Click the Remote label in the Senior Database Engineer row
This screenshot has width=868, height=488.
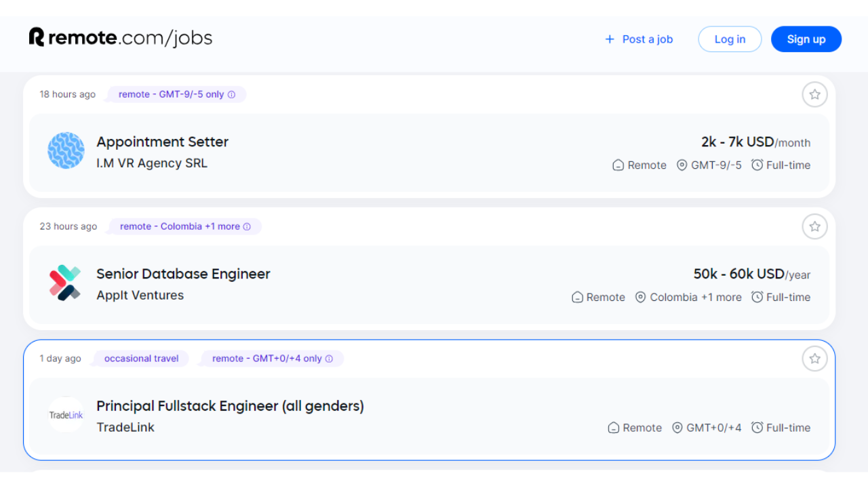606,298
